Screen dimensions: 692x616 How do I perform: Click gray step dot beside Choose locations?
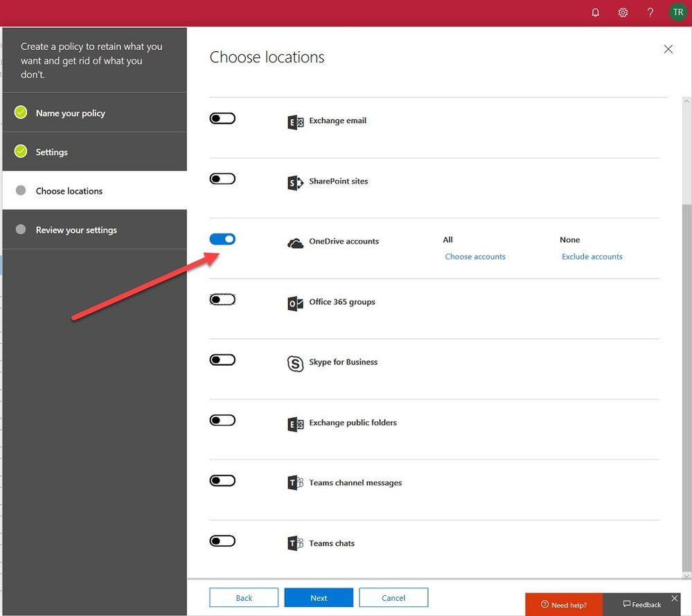20,190
